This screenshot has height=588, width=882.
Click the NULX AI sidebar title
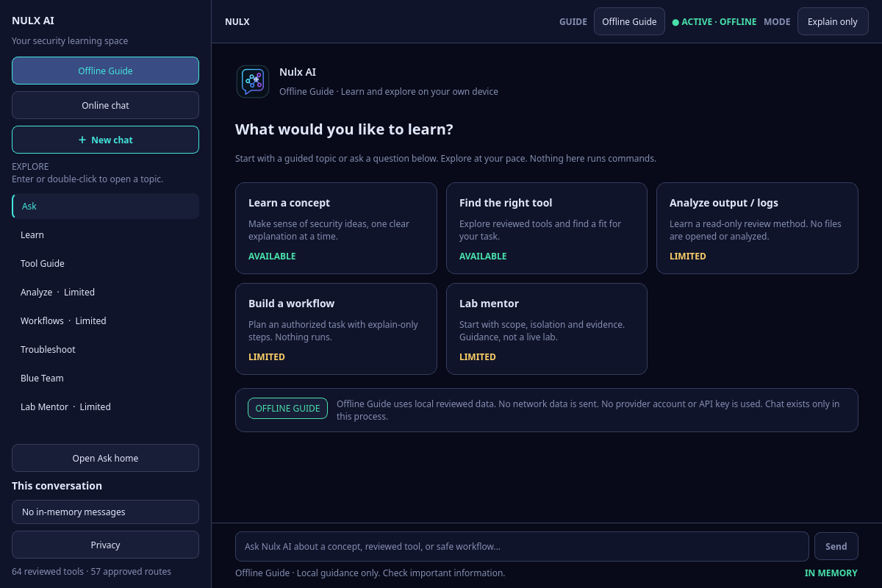pyautogui.click(x=33, y=21)
